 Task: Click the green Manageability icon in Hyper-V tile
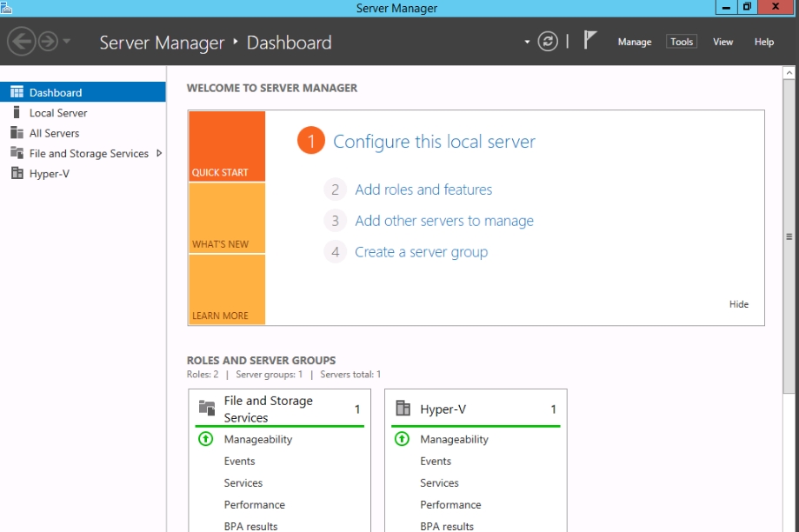tap(402, 439)
